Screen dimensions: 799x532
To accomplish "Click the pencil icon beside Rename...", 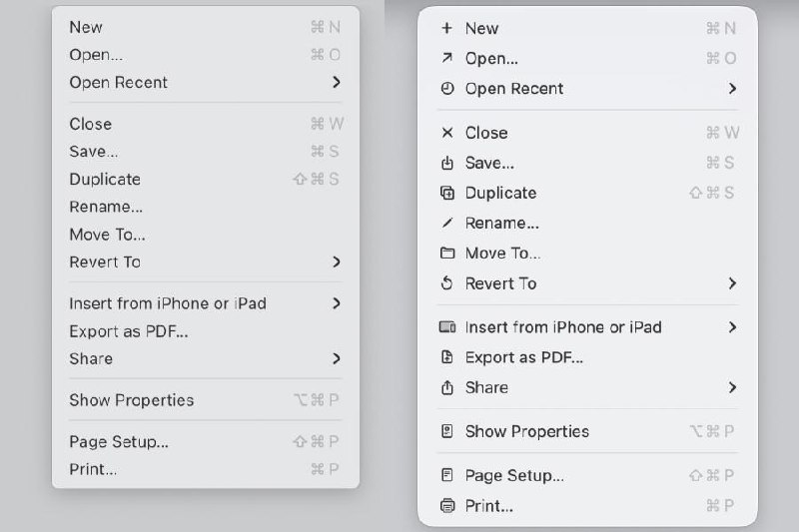I will (446, 224).
